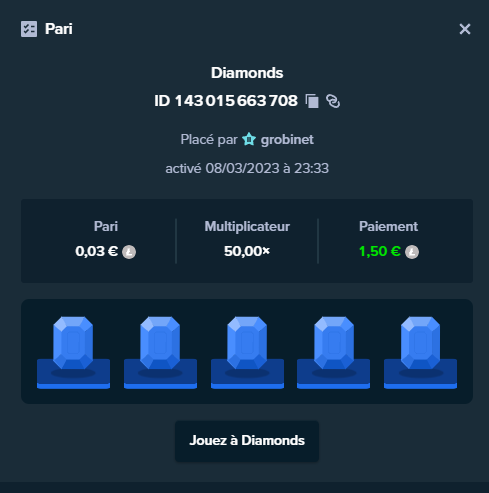This screenshot has height=493, width=489.
Task: Click the share link chain icon
Action: point(333,101)
